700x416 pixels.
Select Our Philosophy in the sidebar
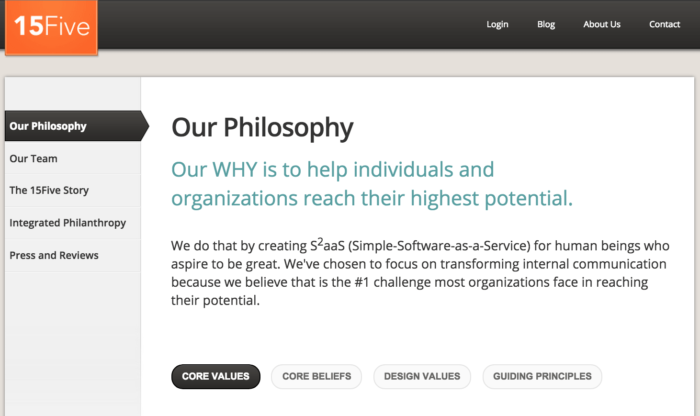48,126
